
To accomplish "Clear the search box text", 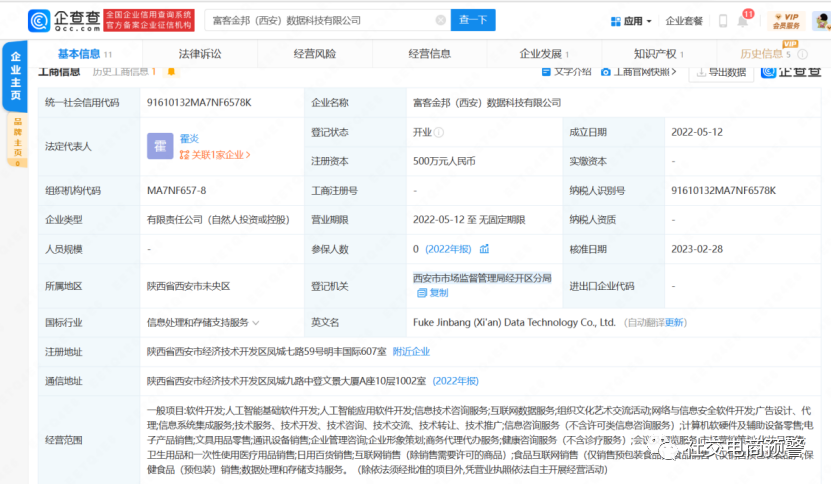I will (440, 20).
